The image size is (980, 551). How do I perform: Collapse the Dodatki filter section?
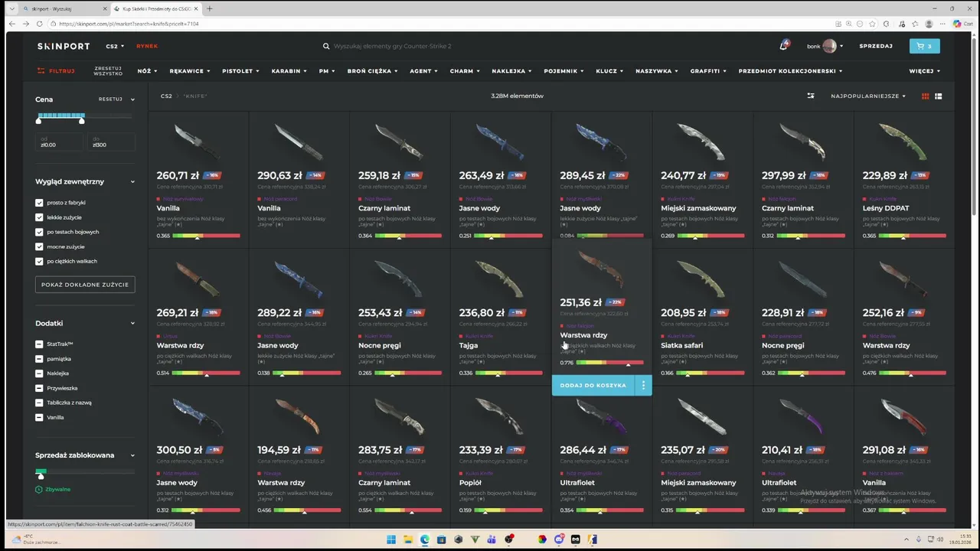(x=132, y=323)
